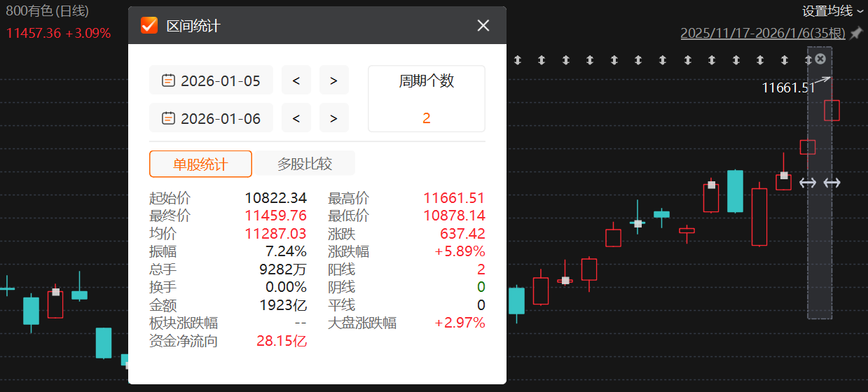The height and width of the screenshot is (392, 868).
Task: Click the orange checkmark logo icon
Action: click(x=149, y=25)
